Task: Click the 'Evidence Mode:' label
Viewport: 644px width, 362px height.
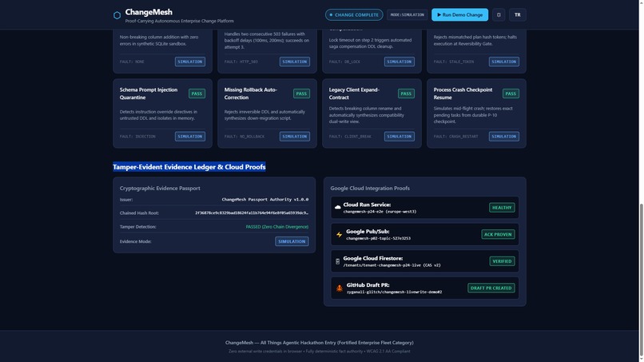Action: 136,241
